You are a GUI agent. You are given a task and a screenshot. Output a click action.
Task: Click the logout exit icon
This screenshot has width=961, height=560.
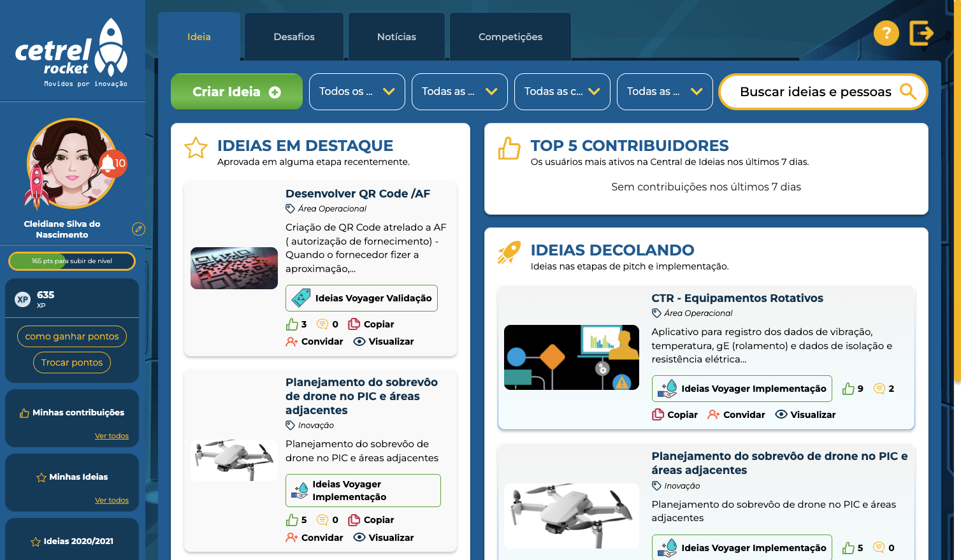pyautogui.click(x=921, y=33)
